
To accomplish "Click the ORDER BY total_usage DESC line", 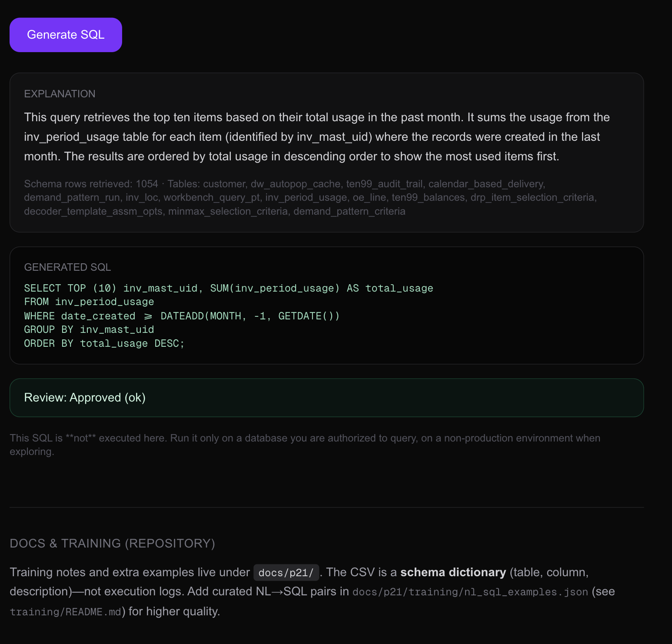I will pos(104,344).
